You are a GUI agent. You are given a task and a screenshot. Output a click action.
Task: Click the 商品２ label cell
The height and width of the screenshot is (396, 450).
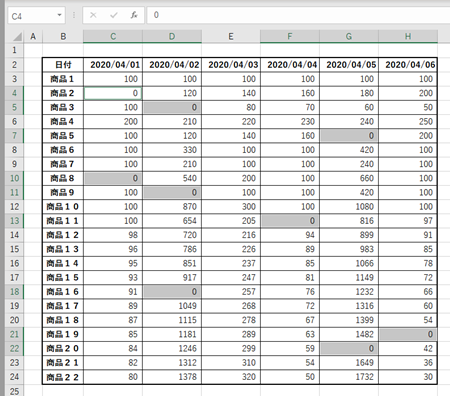[63, 93]
